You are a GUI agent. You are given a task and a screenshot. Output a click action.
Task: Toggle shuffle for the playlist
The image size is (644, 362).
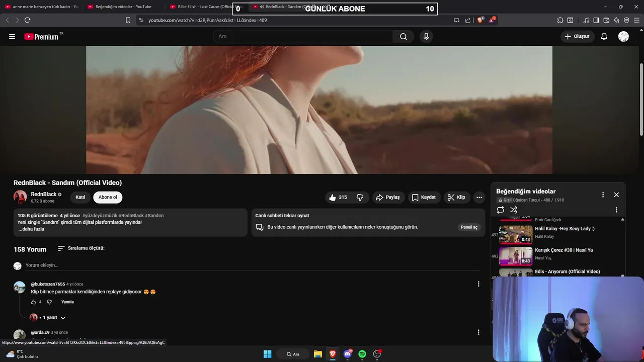click(514, 210)
